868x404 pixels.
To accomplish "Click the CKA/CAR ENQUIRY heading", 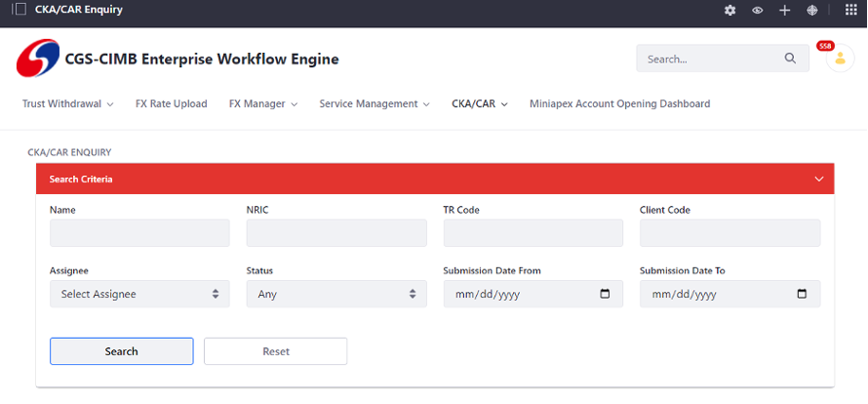I will [x=69, y=152].
